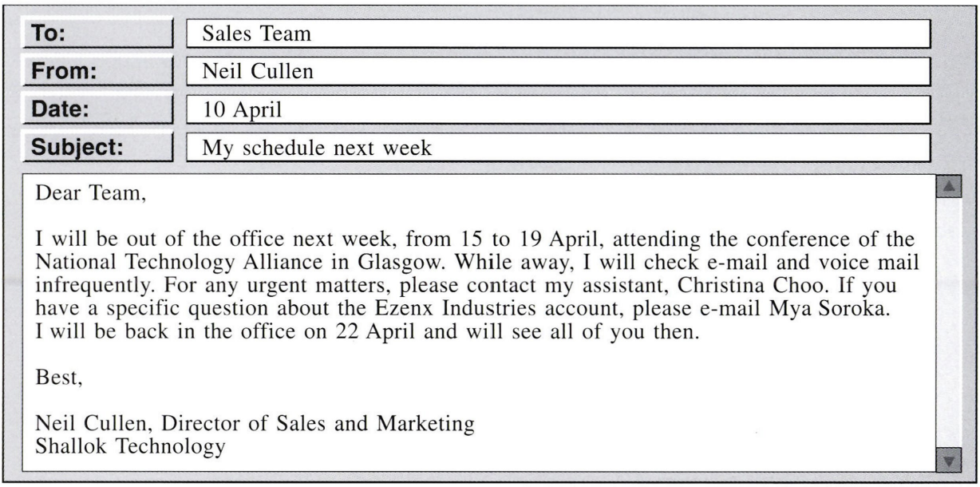Click the To label button

(x=99, y=34)
